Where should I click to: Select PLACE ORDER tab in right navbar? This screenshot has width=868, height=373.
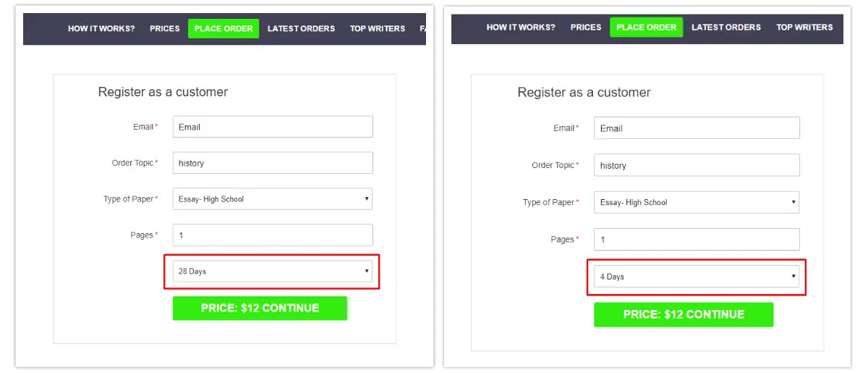coord(646,28)
